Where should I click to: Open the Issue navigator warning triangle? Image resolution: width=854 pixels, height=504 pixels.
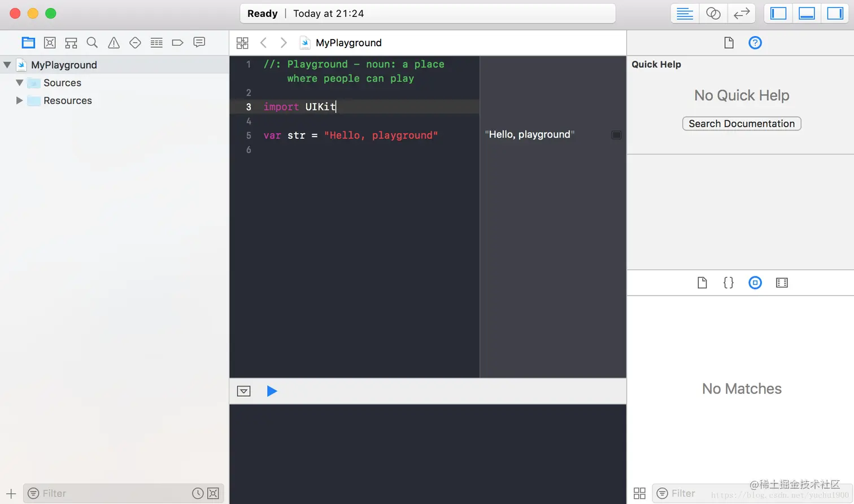(x=114, y=42)
